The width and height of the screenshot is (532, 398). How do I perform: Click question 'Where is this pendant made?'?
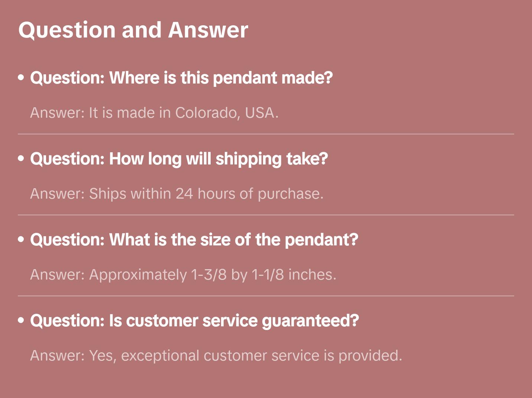[181, 78]
